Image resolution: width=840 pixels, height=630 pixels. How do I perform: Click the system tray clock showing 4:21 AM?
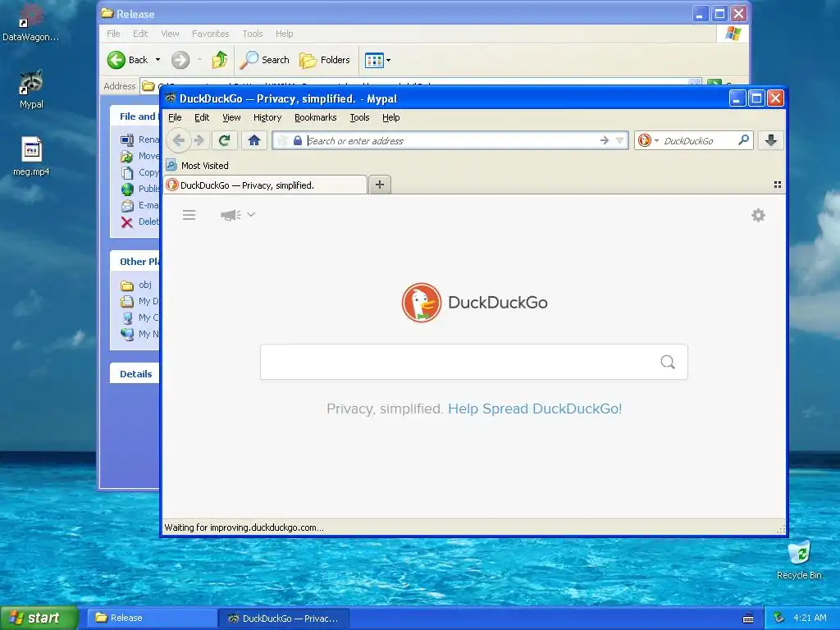pos(810,619)
